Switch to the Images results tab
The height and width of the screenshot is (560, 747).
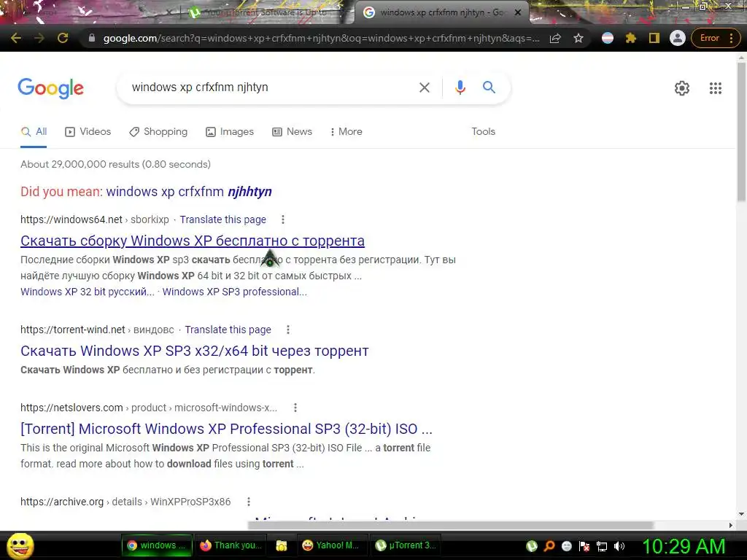(230, 132)
